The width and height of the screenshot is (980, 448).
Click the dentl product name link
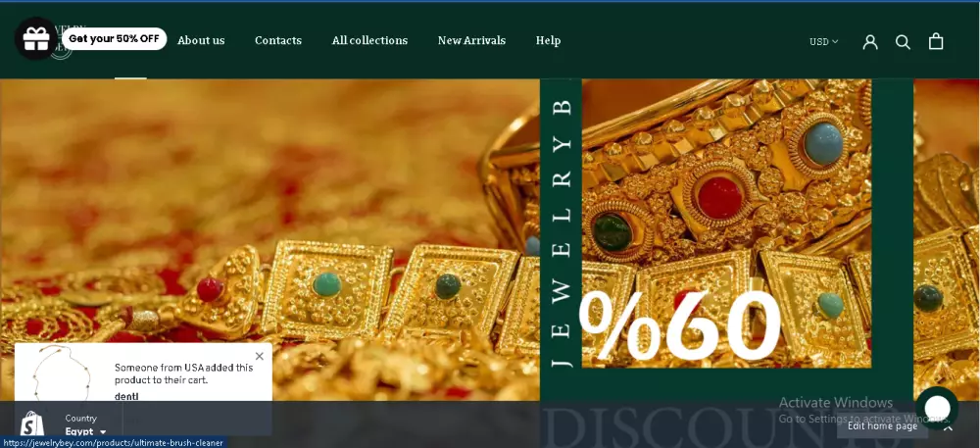[x=126, y=396]
